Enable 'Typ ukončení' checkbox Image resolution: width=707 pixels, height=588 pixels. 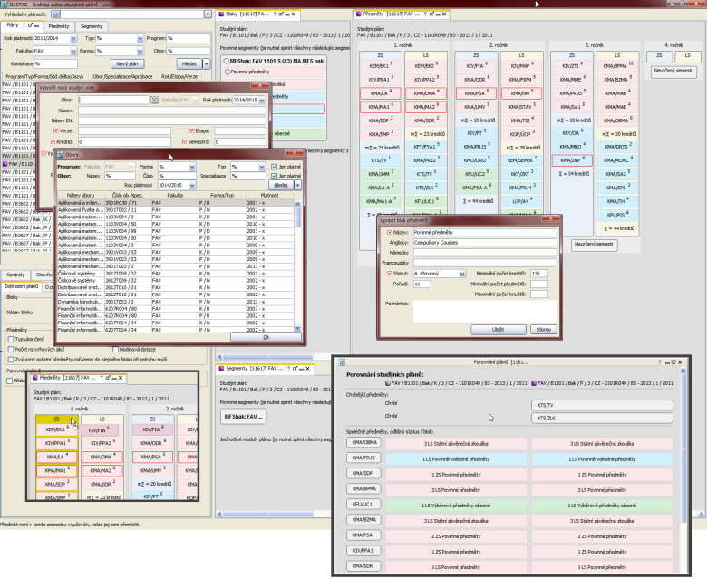[x=11, y=339]
